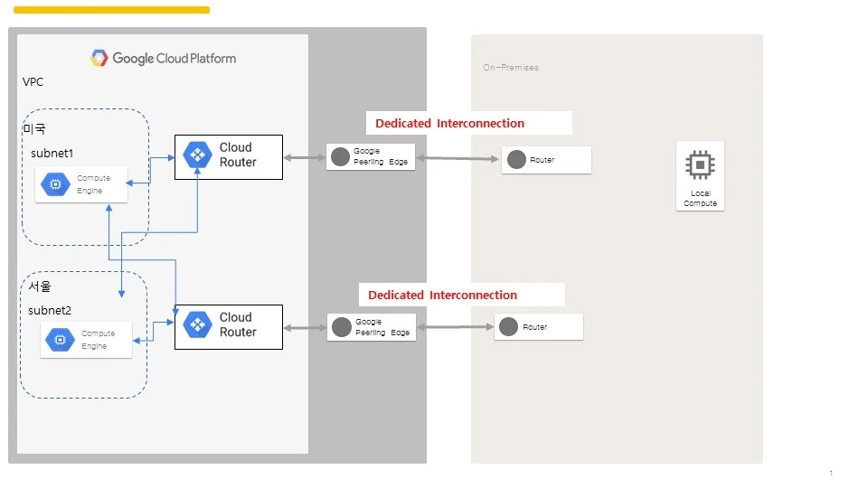
Task: Click the Compute Engine icon in subnet1
Action: tap(55, 184)
